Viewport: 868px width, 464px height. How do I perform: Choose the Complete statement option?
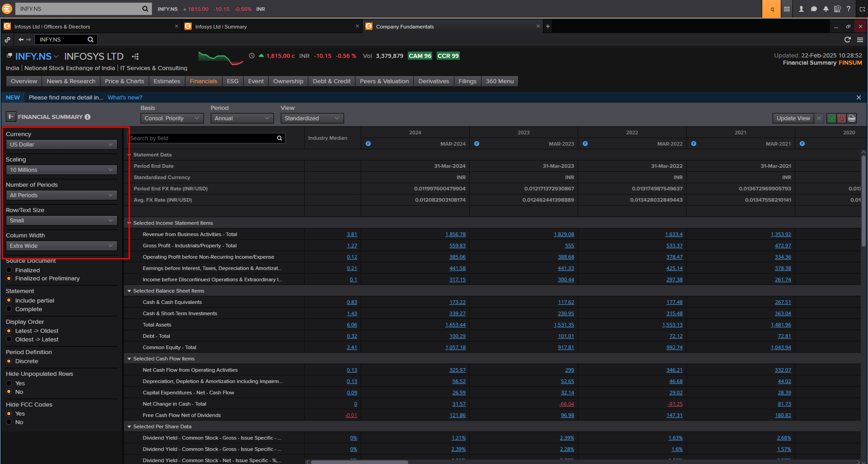(x=9, y=309)
